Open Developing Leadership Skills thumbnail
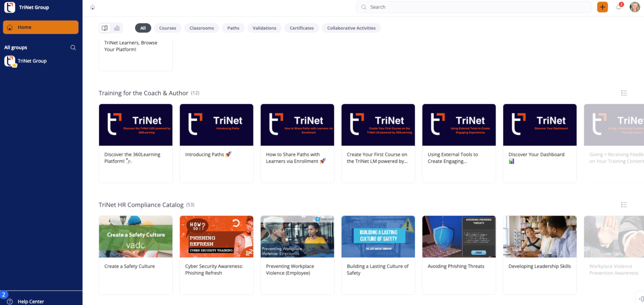The height and width of the screenshot is (305, 644). pyautogui.click(x=540, y=237)
